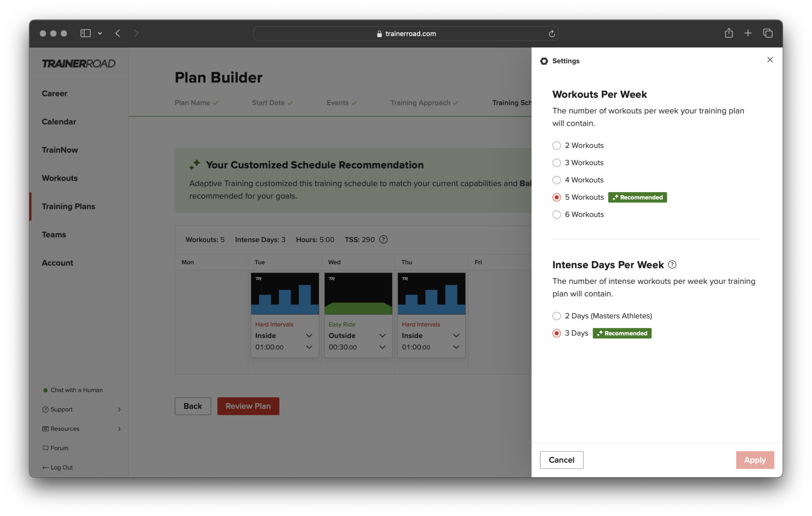The image size is (812, 516).
Task: Open Thursday's workout duration dropdown
Action: pyautogui.click(x=456, y=347)
